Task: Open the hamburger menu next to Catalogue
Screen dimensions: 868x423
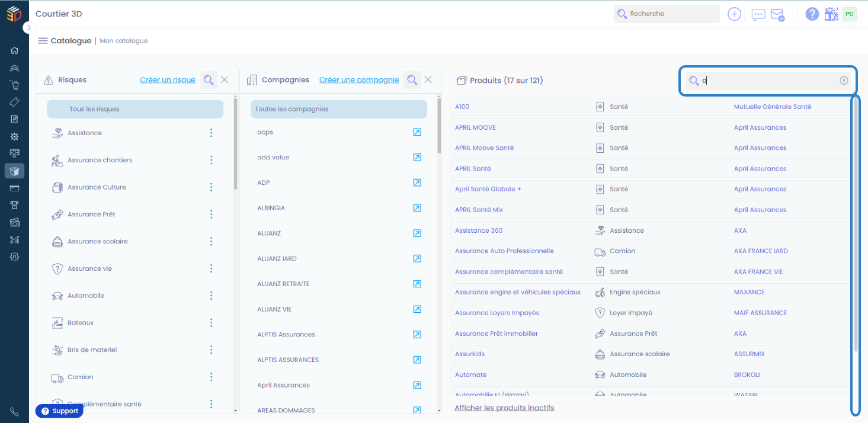Action: click(43, 41)
